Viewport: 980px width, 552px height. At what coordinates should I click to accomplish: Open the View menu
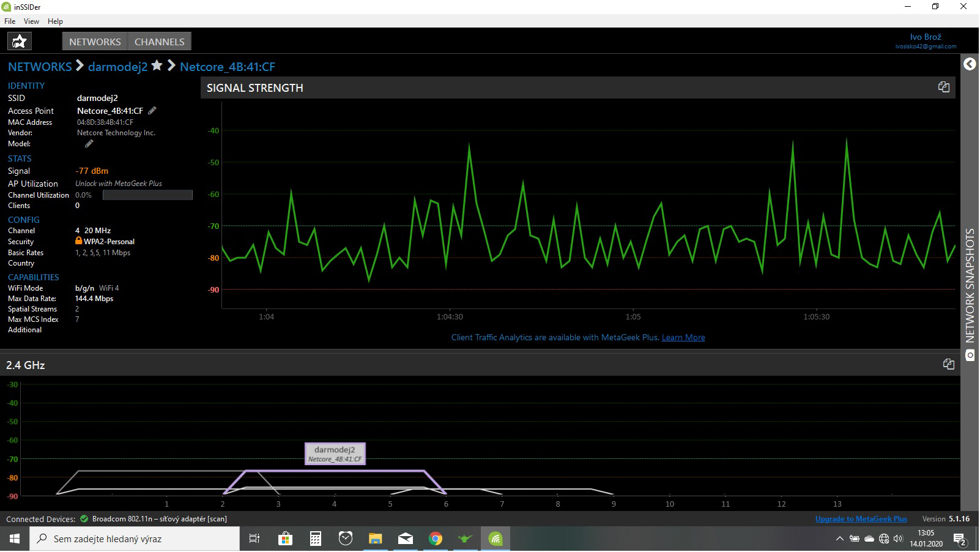pyautogui.click(x=31, y=21)
